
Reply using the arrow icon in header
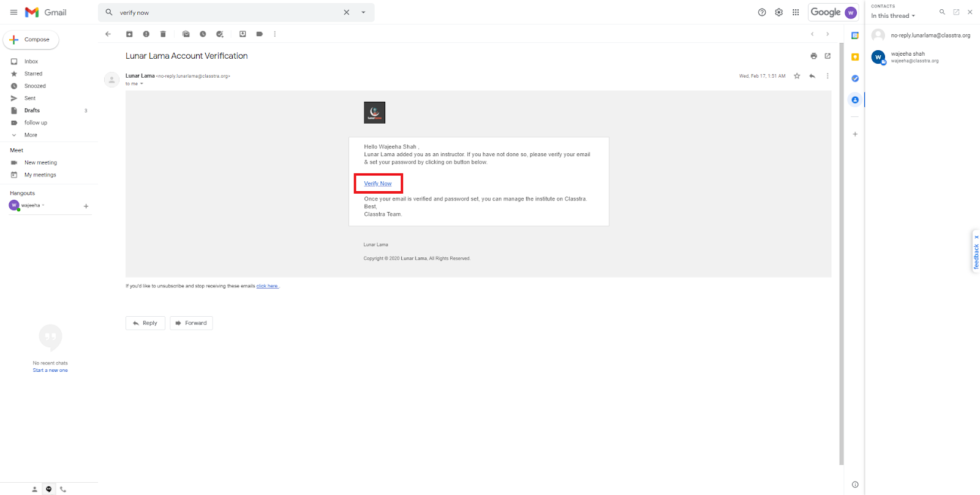click(x=812, y=76)
